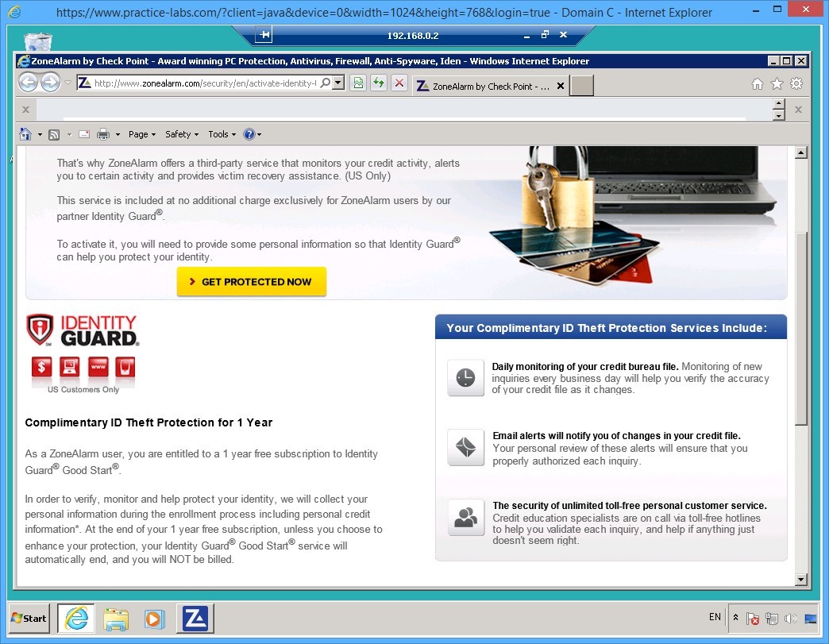The width and height of the screenshot is (829, 644).
Task: Open the Tools menu
Action: point(221,134)
